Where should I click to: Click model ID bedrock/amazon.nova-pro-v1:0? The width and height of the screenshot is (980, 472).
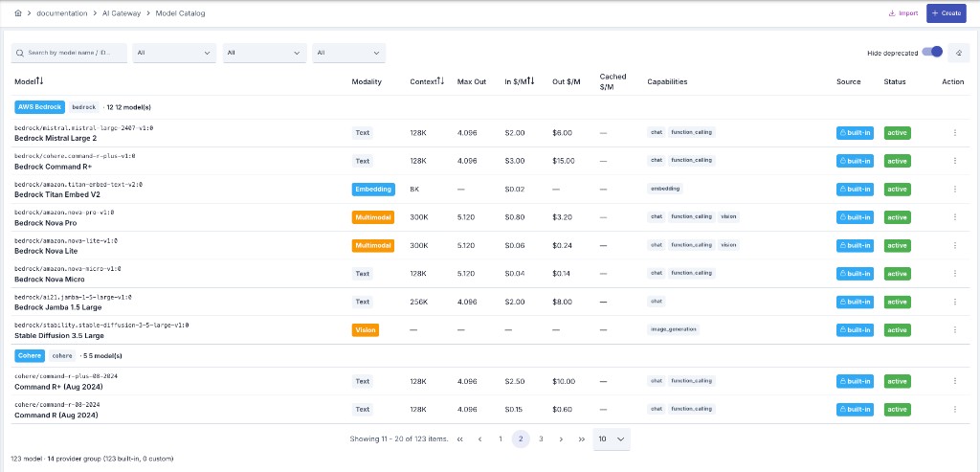click(x=64, y=212)
